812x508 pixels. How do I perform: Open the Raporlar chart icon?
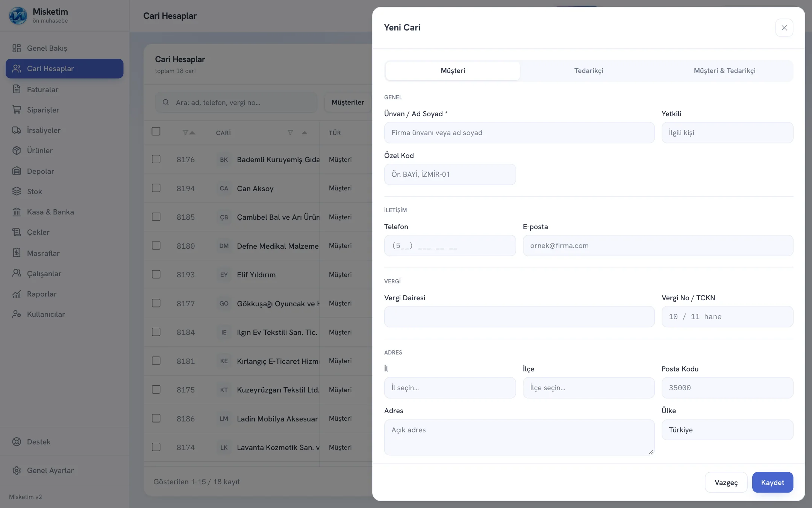17,294
